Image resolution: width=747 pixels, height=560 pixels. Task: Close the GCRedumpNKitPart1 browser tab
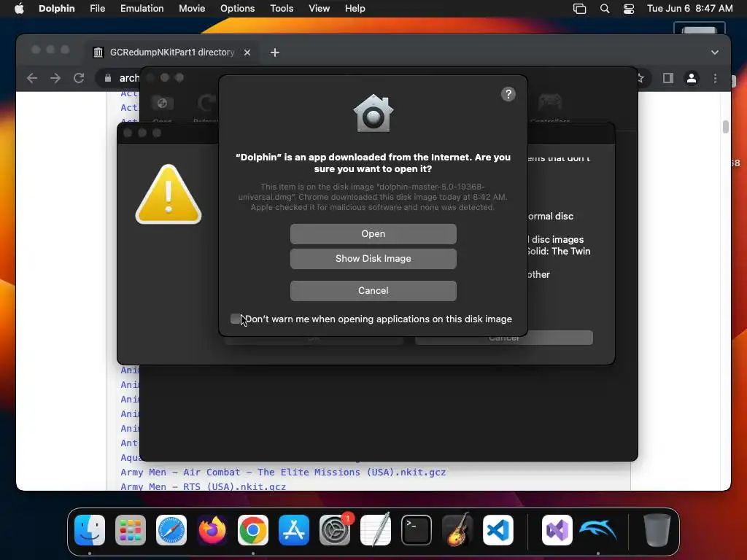pyautogui.click(x=247, y=52)
